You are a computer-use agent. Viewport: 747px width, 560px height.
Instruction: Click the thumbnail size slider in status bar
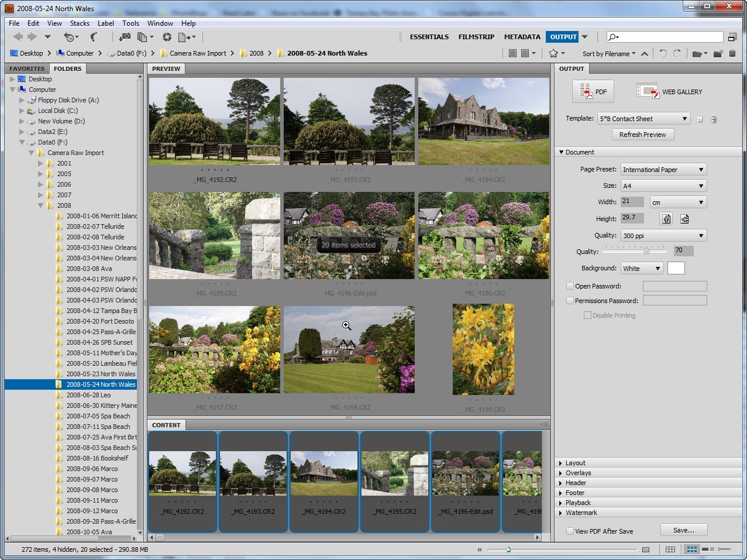[562, 549]
